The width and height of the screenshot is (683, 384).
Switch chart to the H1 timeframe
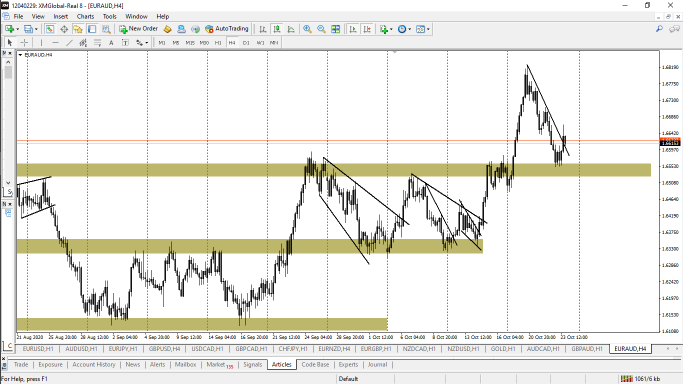(x=218, y=43)
